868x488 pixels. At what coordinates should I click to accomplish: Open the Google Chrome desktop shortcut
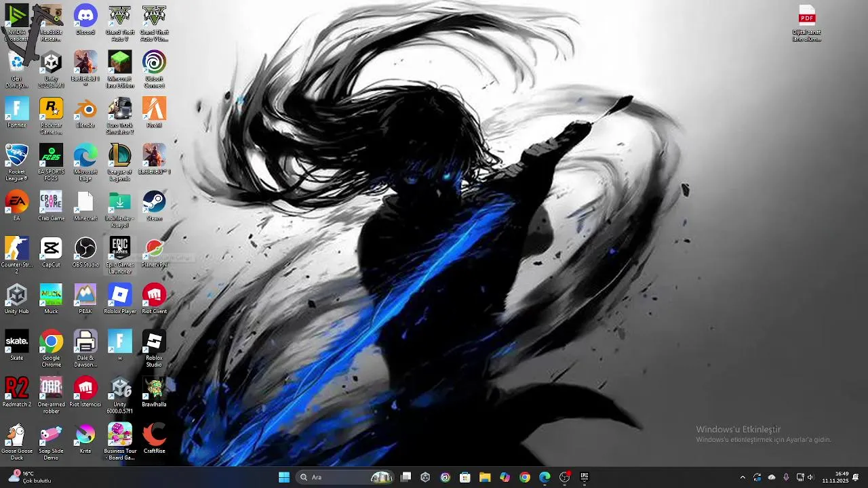(52, 348)
